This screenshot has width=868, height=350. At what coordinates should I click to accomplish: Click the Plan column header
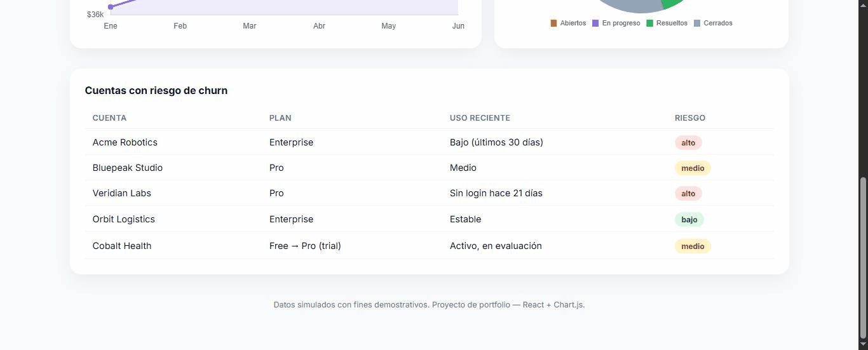coord(280,118)
